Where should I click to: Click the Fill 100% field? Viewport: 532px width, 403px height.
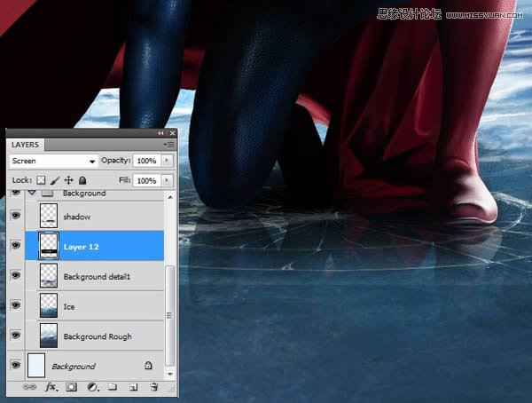(x=147, y=180)
